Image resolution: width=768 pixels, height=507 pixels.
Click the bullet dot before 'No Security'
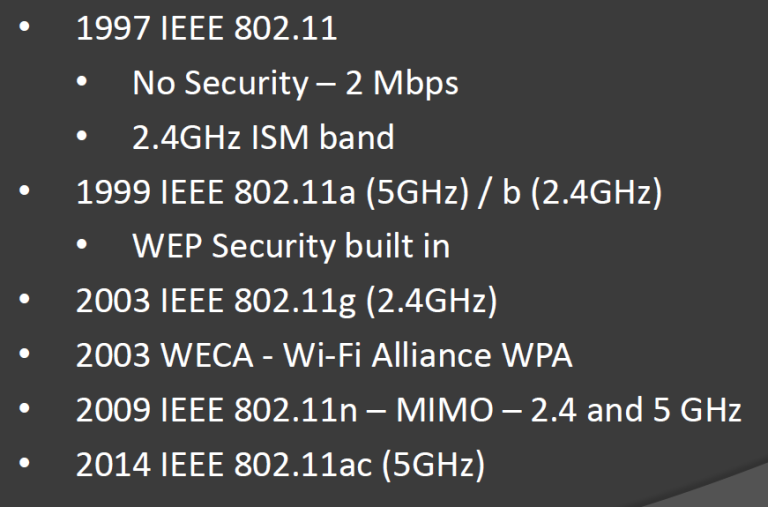coord(81,81)
